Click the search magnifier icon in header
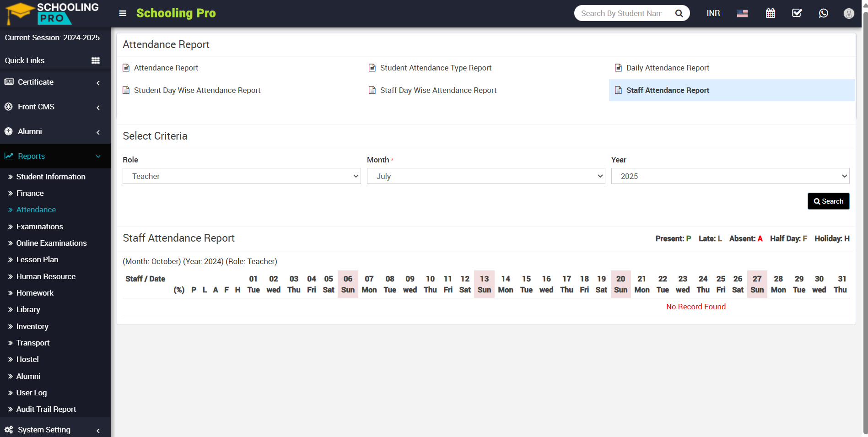This screenshot has height=437, width=868. (x=679, y=13)
